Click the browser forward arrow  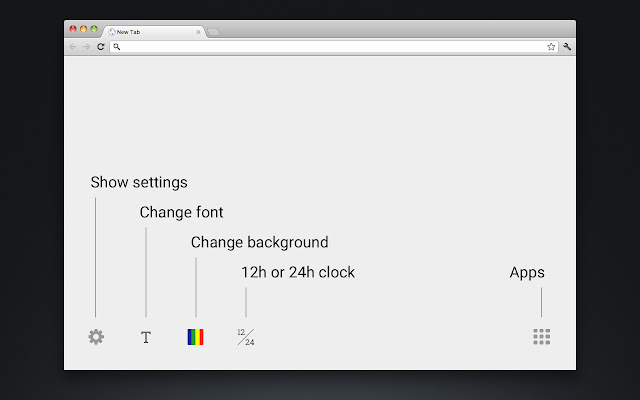point(87,47)
